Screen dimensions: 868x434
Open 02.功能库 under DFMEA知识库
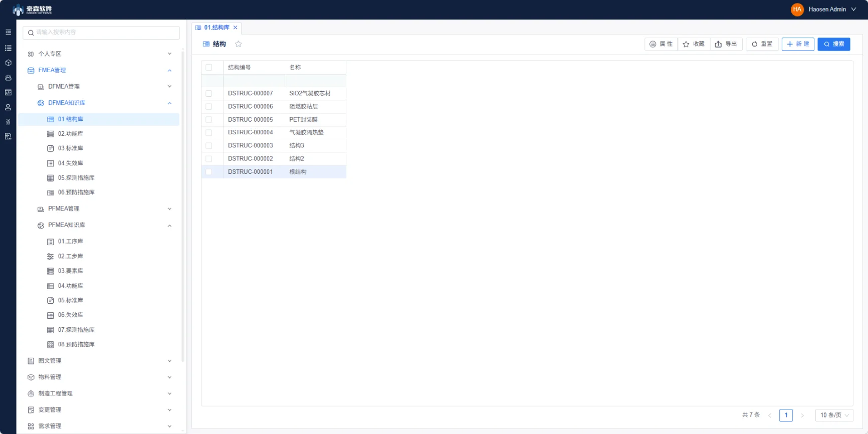[99, 134]
